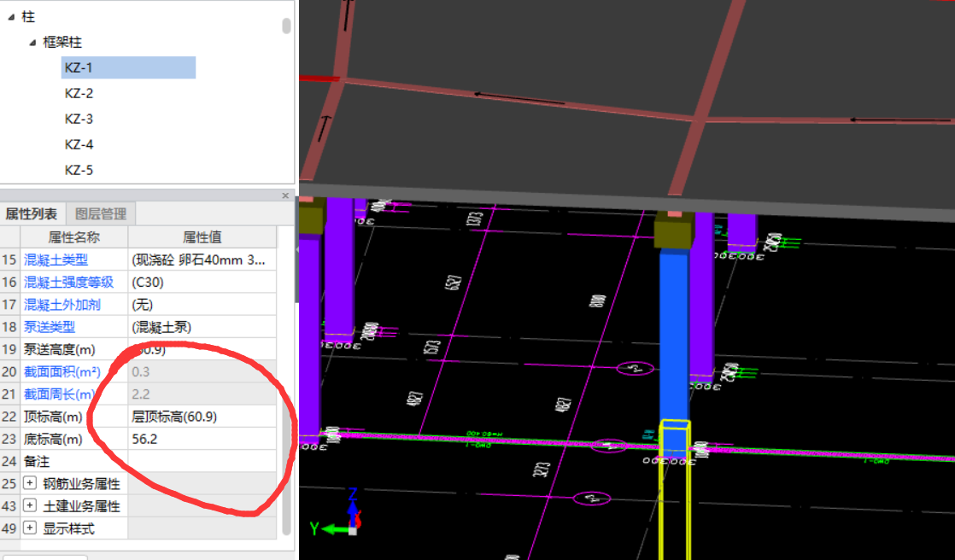Edit the 混凝土类型 value cell (现浇砼 卵石40mm)
Screen dimensions: 955x560
[x=202, y=260]
